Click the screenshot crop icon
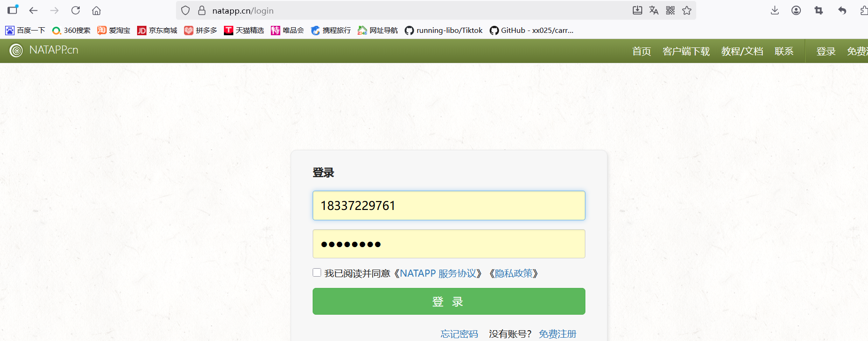The height and width of the screenshot is (341, 868). (x=819, y=10)
